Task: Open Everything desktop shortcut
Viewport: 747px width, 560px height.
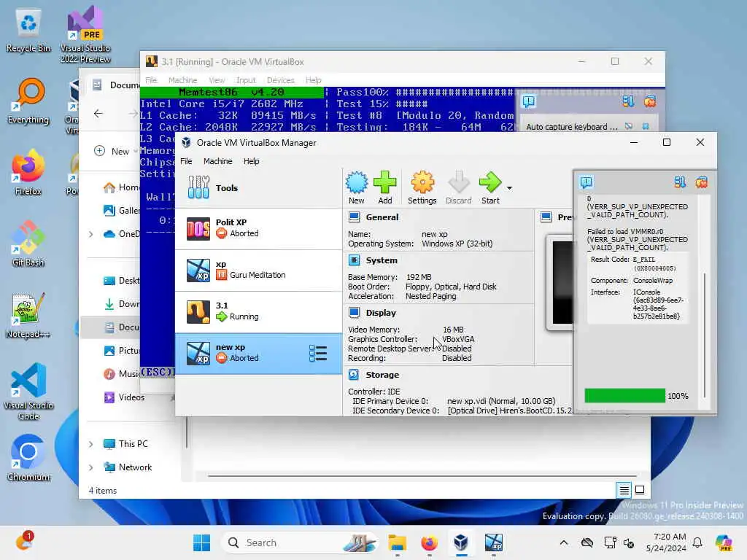Action: pyautogui.click(x=28, y=101)
